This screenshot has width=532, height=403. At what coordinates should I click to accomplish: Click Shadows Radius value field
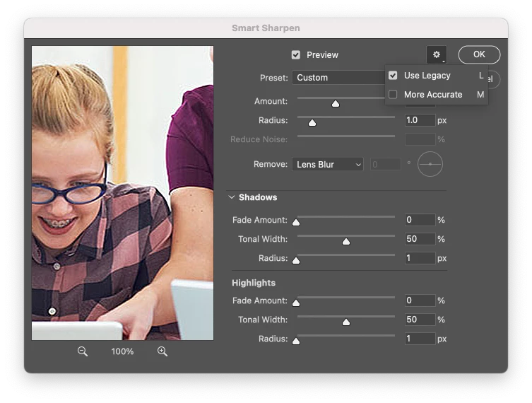420,258
